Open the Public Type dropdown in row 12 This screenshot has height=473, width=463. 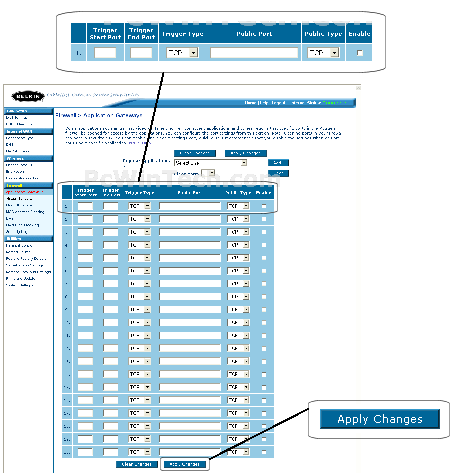238,348
